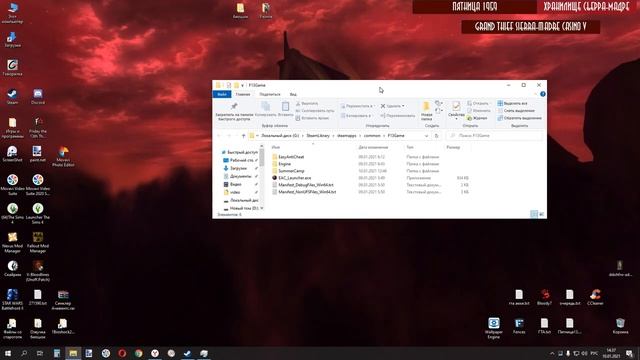Click the Local disk (G:) breadcrumb

point(280,136)
